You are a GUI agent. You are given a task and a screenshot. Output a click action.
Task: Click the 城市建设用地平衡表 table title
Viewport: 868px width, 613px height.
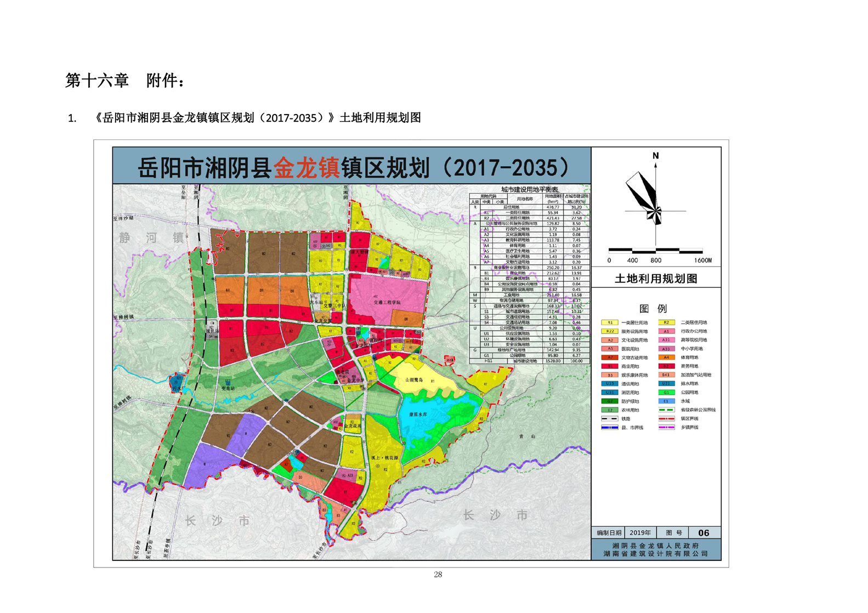click(x=529, y=189)
